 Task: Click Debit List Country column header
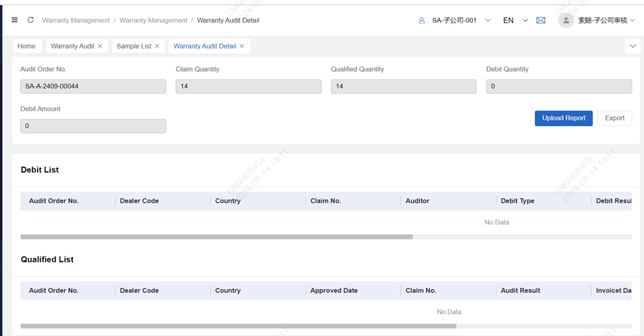coord(228,201)
